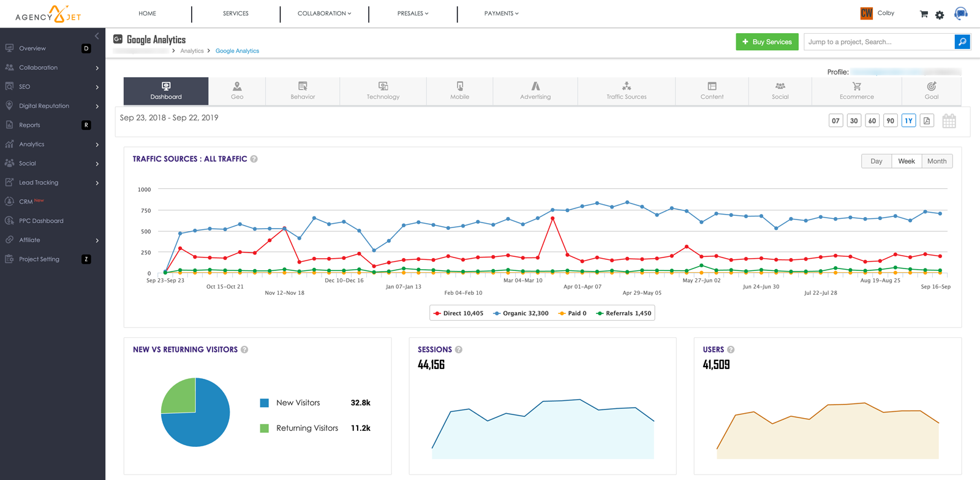The width and height of the screenshot is (980, 480).
Task: Open the Presales dropdown menu
Action: pyautogui.click(x=413, y=13)
